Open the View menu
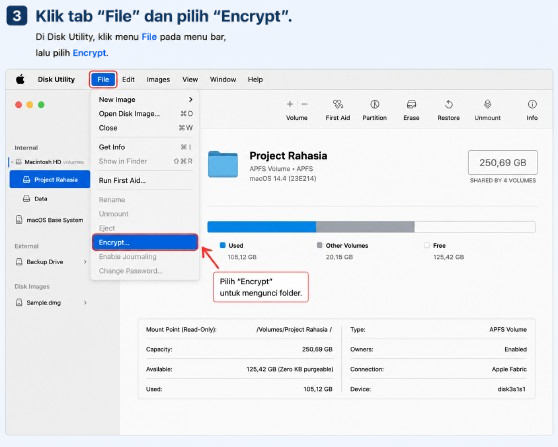558x447 pixels. [190, 79]
